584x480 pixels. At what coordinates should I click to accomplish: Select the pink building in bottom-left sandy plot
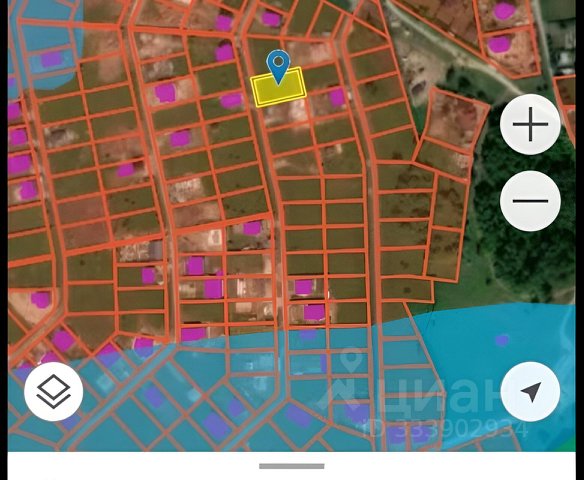click(41, 300)
